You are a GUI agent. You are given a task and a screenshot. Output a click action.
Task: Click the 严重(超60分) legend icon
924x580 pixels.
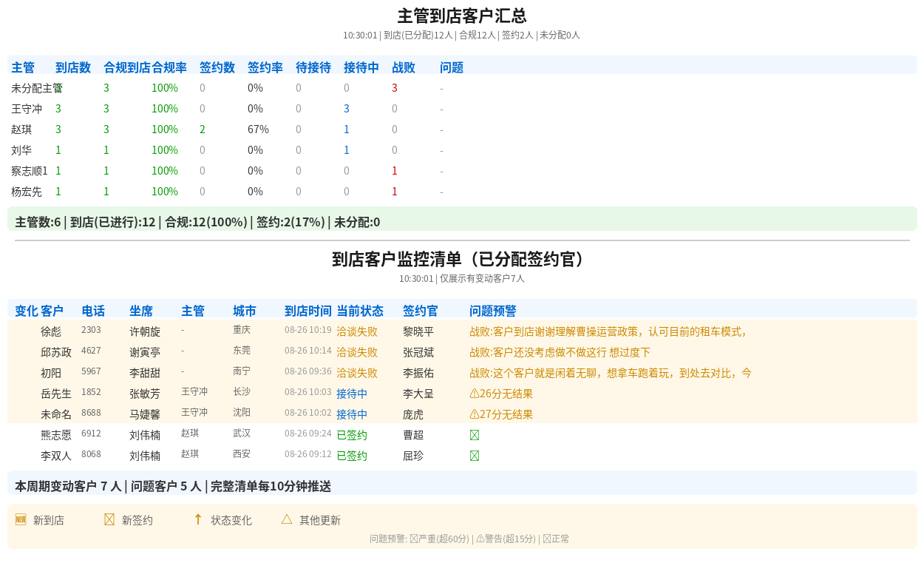click(415, 539)
